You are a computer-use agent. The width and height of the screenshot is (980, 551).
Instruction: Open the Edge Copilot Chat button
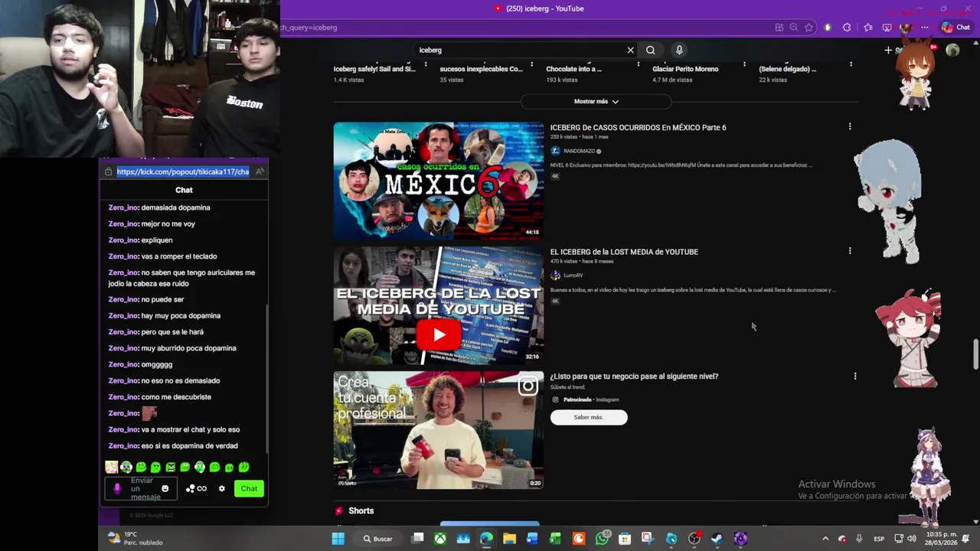click(955, 28)
